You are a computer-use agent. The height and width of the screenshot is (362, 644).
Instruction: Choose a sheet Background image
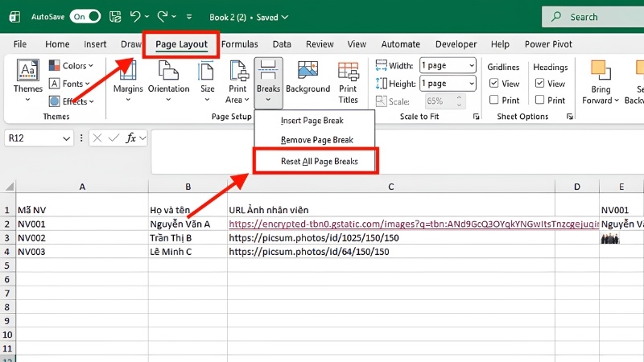point(308,78)
